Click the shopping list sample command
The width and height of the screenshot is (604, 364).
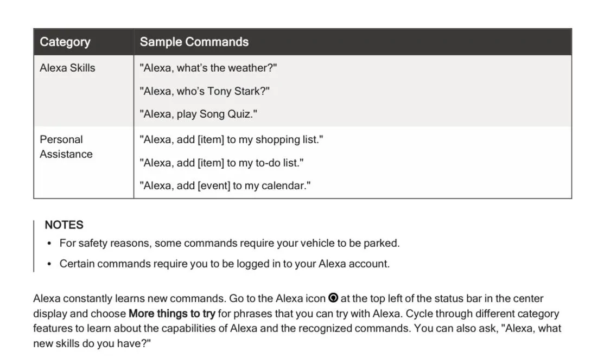(x=232, y=139)
